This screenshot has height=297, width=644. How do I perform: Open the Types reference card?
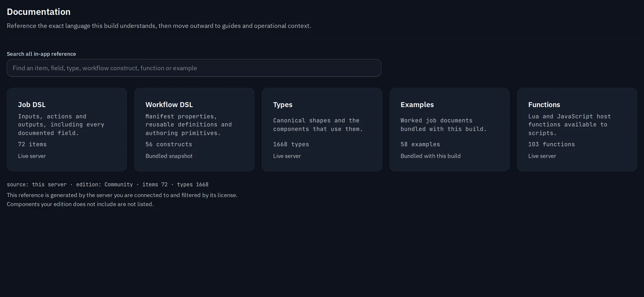pyautogui.click(x=322, y=130)
